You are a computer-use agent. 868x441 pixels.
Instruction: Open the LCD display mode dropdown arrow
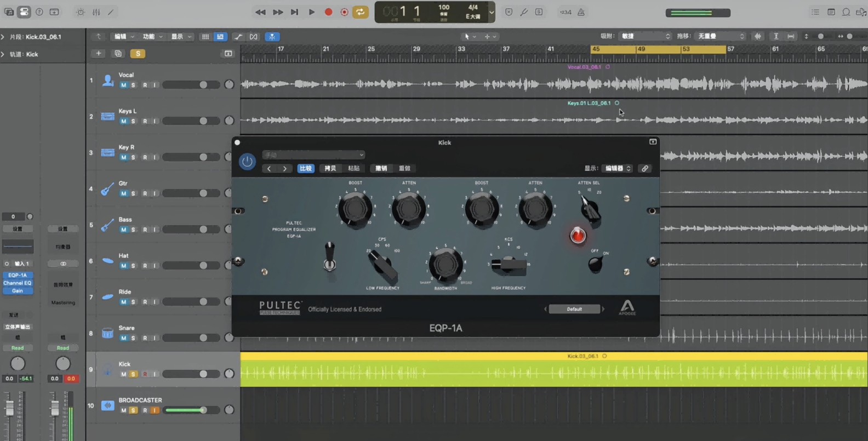coord(492,12)
